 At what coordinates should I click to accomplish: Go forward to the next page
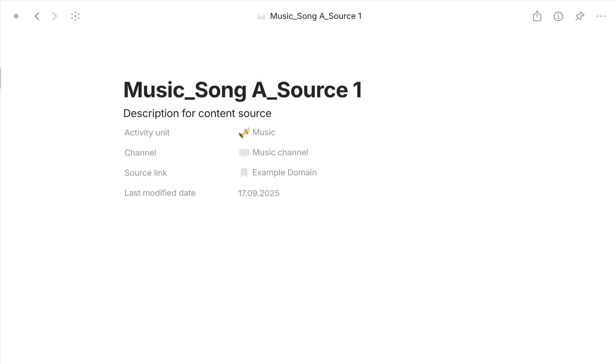[x=54, y=16]
